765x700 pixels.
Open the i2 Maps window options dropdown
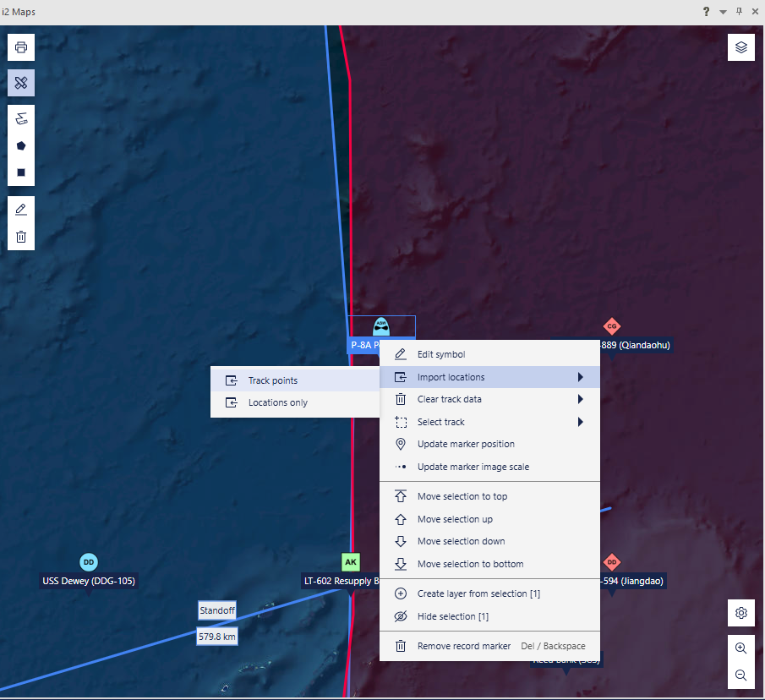723,12
